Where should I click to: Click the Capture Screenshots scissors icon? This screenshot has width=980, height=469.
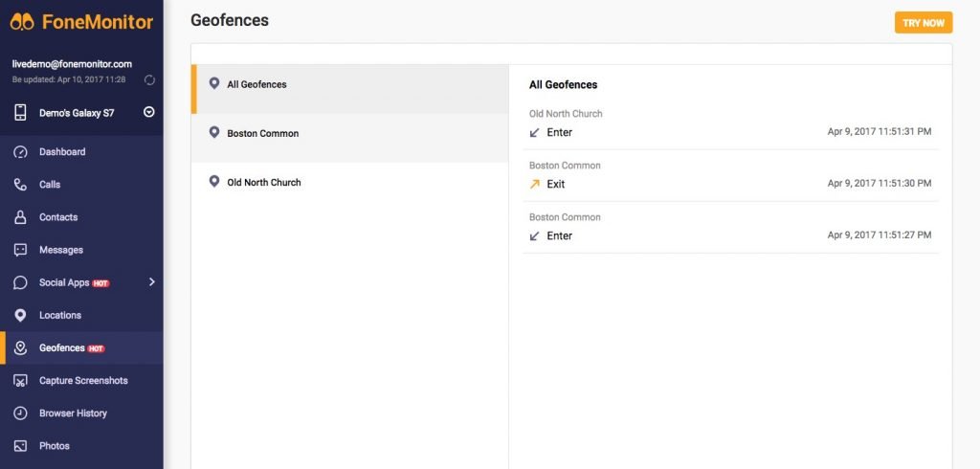[x=21, y=381]
